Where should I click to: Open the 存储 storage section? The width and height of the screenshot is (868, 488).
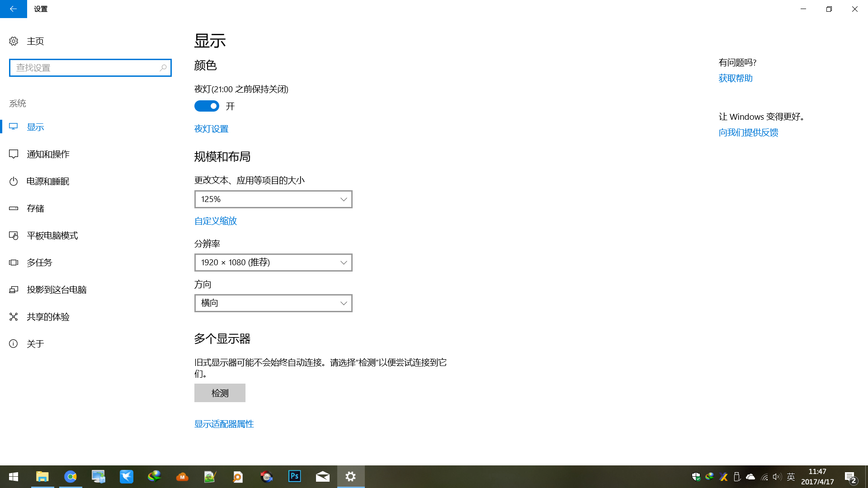pos(35,208)
